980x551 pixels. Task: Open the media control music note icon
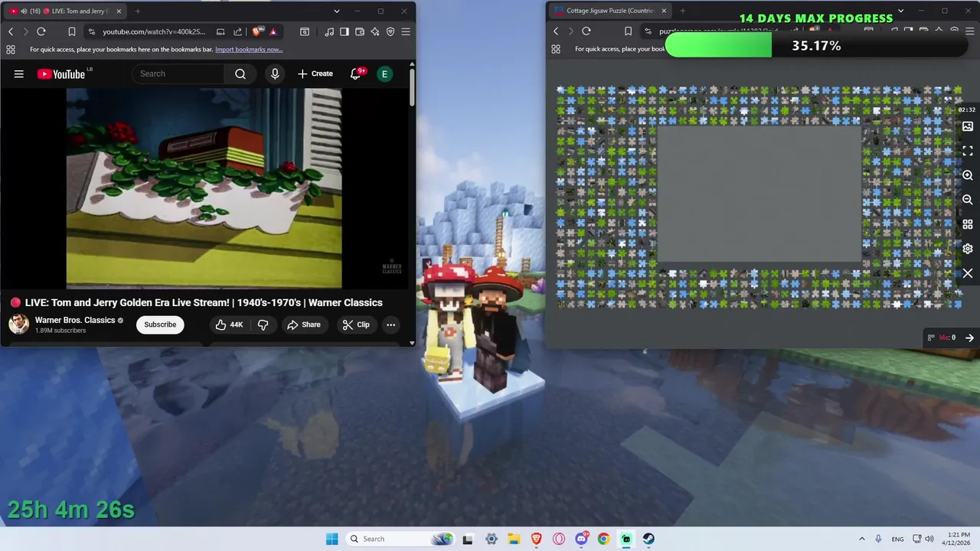tap(329, 31)
